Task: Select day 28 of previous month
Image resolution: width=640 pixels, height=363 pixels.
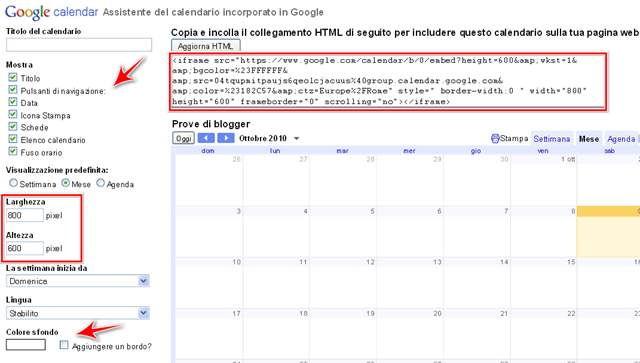Action: [370, 159]
